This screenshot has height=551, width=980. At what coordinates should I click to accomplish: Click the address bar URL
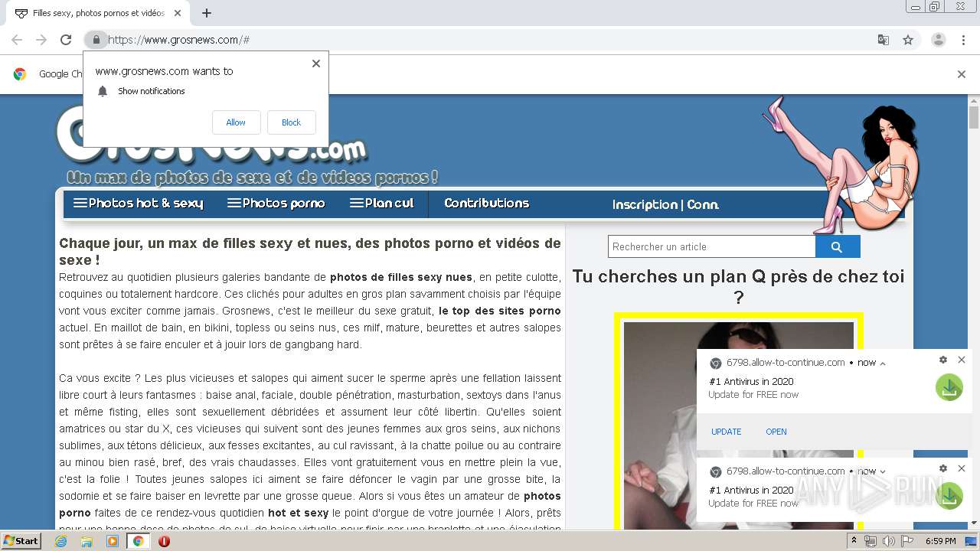click(x=178, y=40)
